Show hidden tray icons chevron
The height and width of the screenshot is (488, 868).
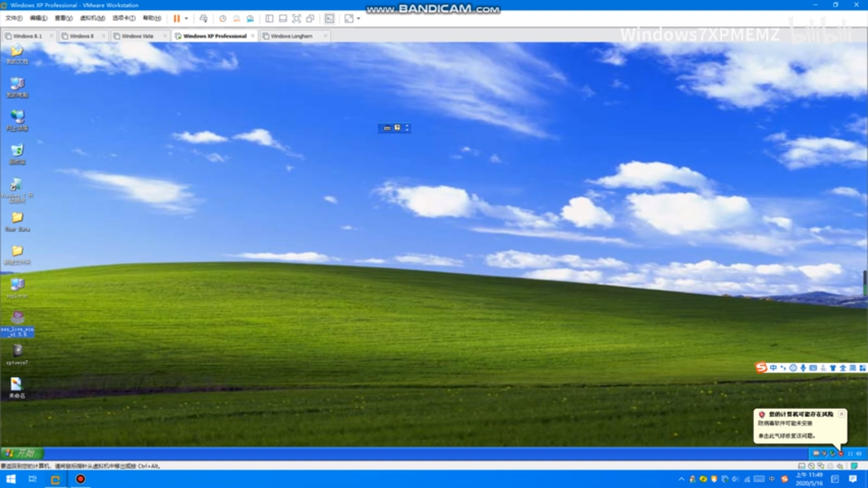point(681,479)
